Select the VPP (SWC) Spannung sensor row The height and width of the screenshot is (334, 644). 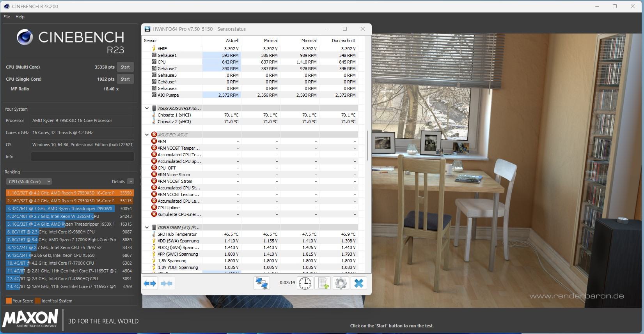click(x=250, y=254)
